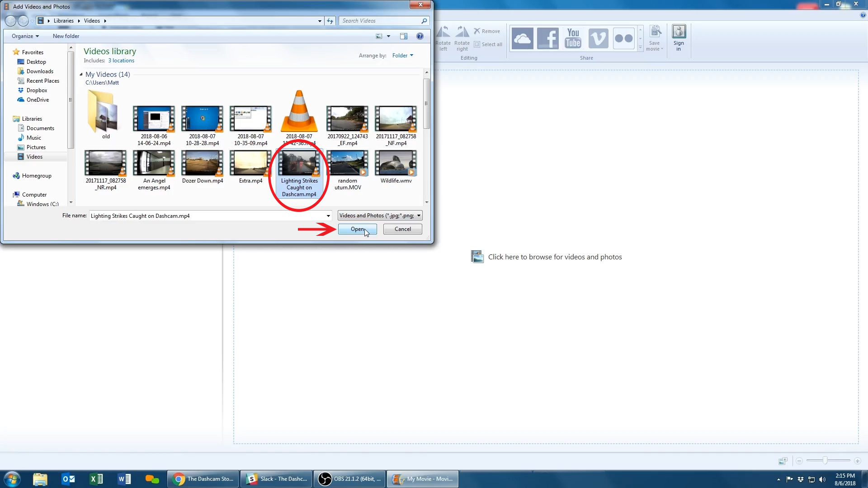Collapse the My Videos group
Image resolution: width=868 pixels, height=488 pixels.
pos(81,75)
